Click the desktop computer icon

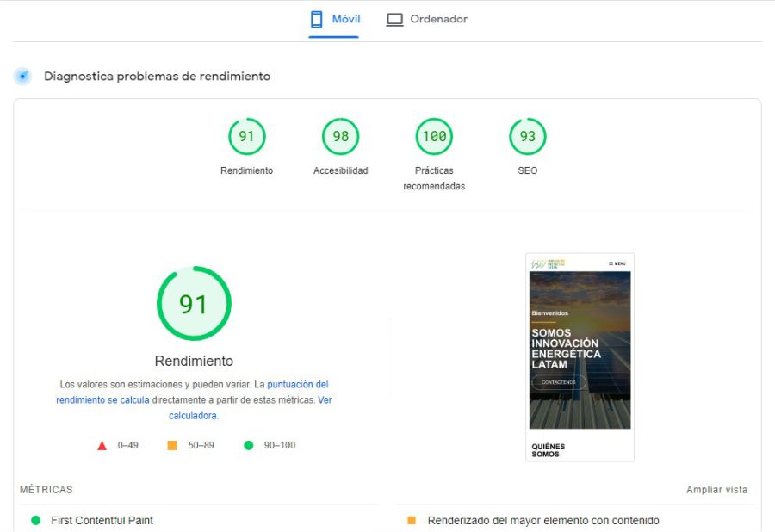394,19
